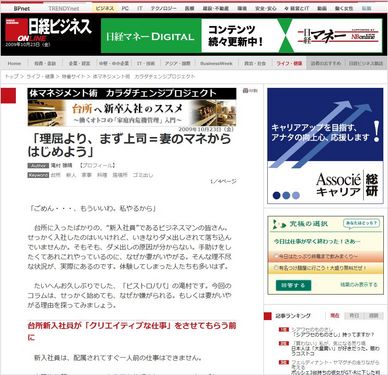Open ranking article 「シアワセのものさし」持ってますか?
388x375 pixels.
click(x=333, y=335)
